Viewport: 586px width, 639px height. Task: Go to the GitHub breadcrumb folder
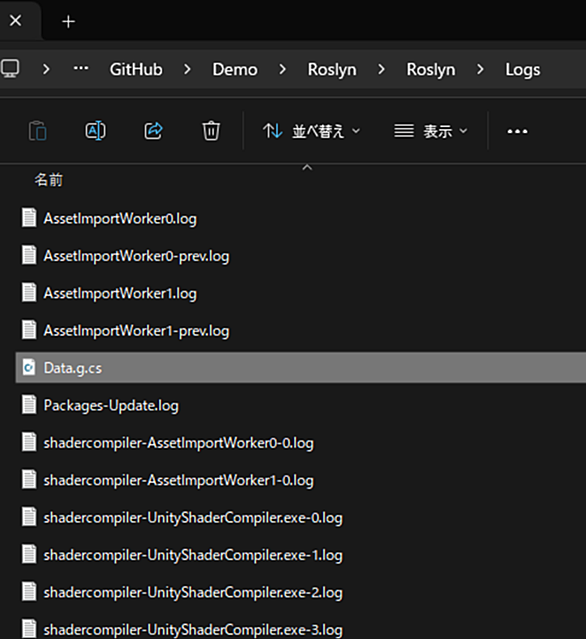coord(136,70)
